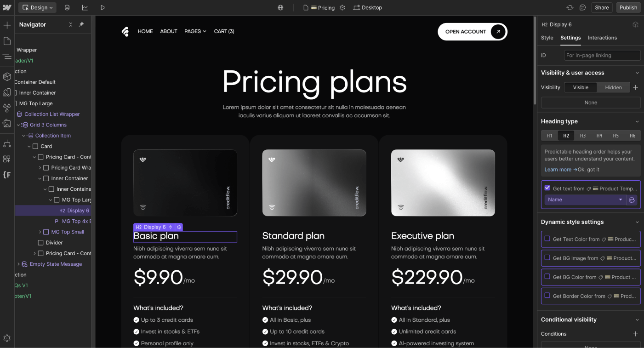Enable Get Text Color from Product
The height and width of the screenshot is (348, 644).
547,239
